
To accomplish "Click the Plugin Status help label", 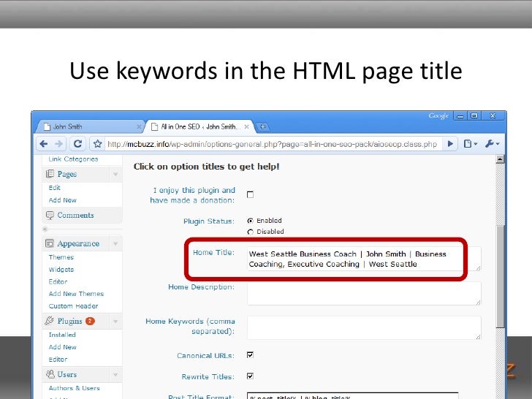I will [x=209, y=221].
